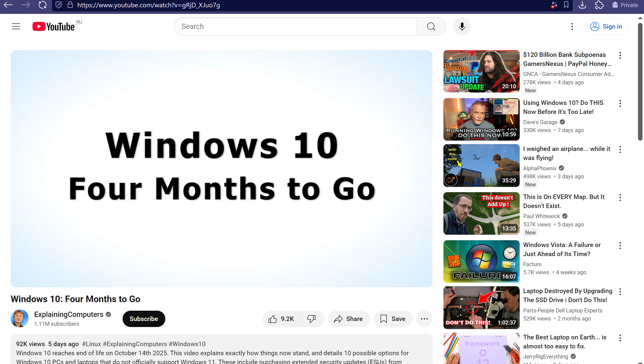Open 'I weighed an airplane' title
644x364 pixels.
tap(566, 153)
